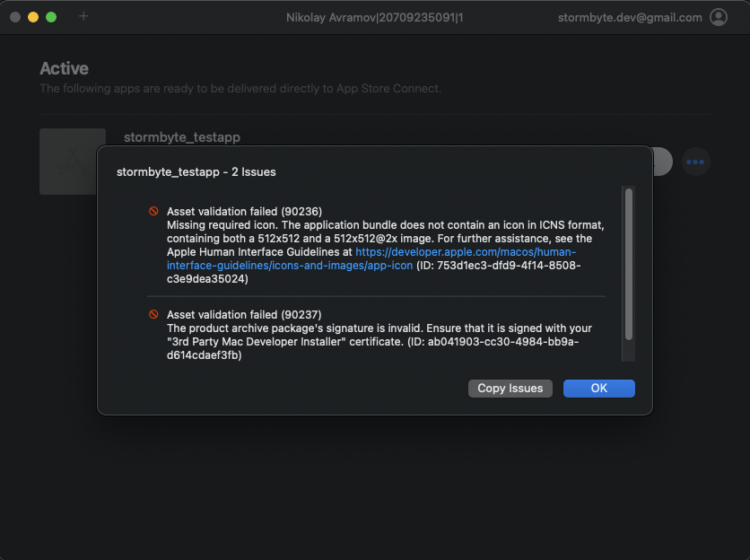Click the stormbyte_testapp app name in list
This screenshot has width=750, height=560.
point(182,137)
